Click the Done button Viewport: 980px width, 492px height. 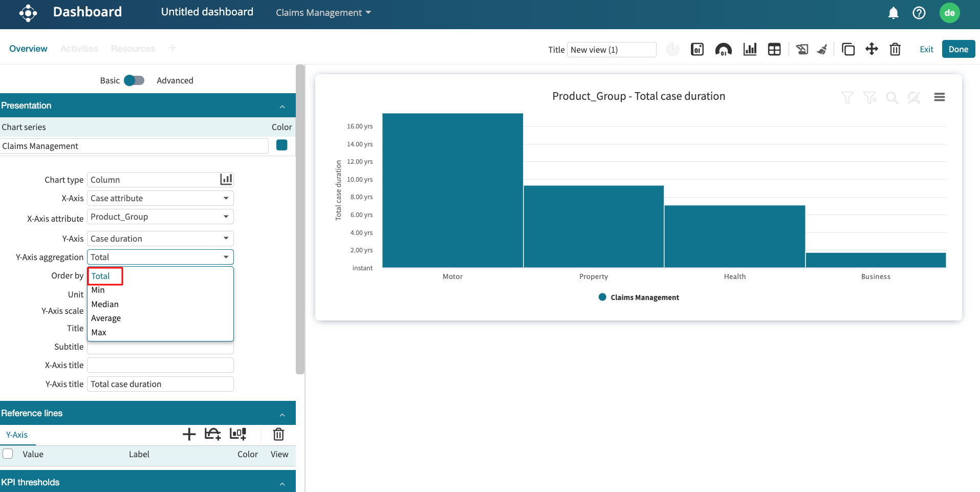click(958, 49)
